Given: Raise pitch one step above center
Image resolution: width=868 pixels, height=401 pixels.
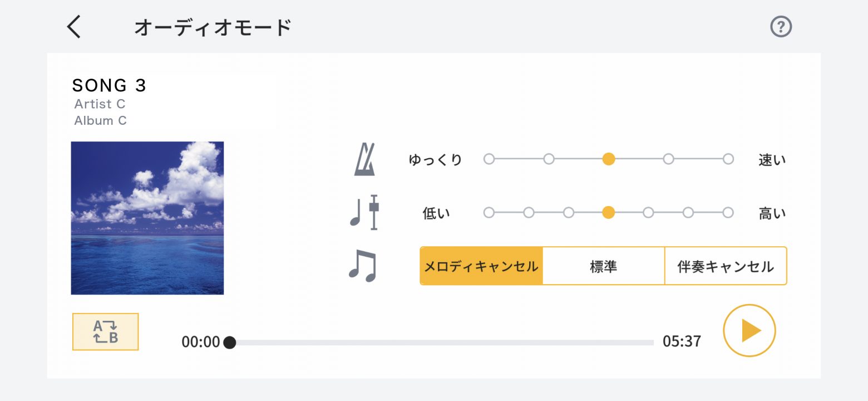Looking at the screenshot, I should (x=648, y=212).
